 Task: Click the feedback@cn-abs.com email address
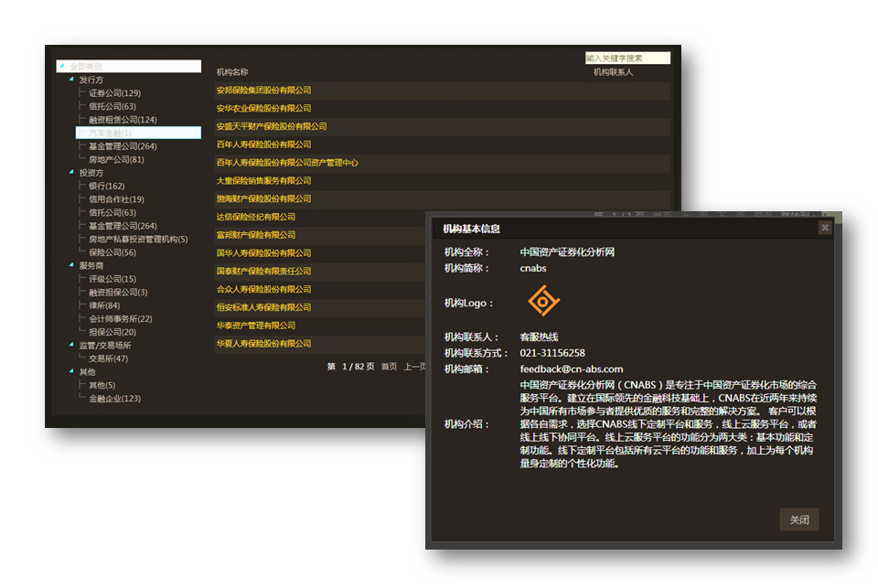[x=571, y=369]
